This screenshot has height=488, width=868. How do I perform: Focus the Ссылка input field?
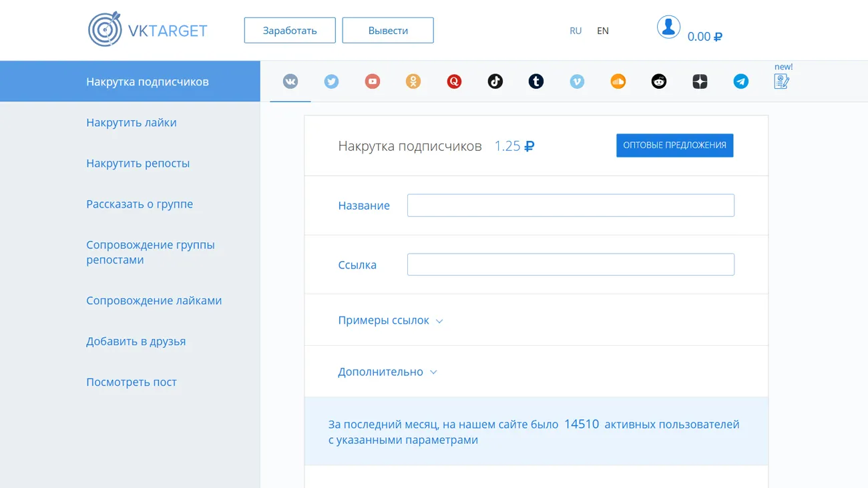[x=571, y=264]
